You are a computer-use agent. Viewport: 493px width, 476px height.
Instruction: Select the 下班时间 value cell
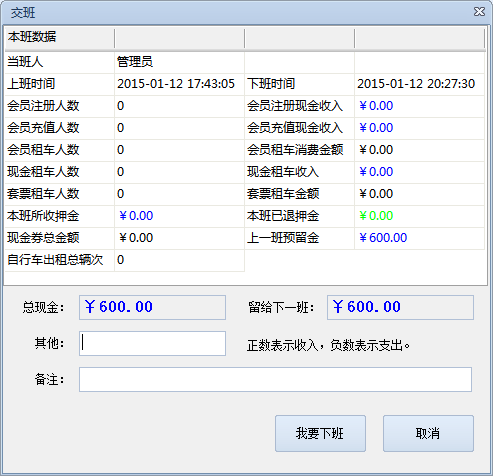point(419,84)
